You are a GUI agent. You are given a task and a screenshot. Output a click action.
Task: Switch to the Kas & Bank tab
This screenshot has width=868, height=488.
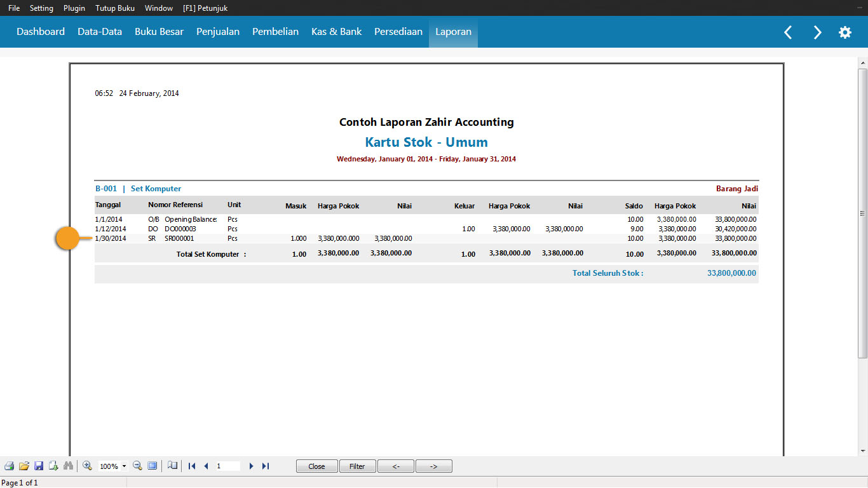[336, 32]
